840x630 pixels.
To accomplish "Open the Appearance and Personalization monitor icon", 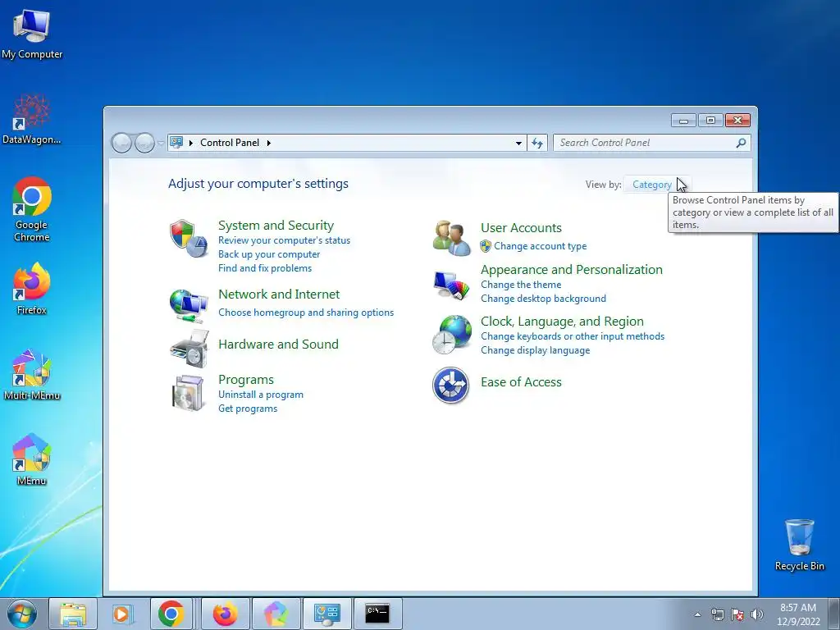I will coord(451,285).
